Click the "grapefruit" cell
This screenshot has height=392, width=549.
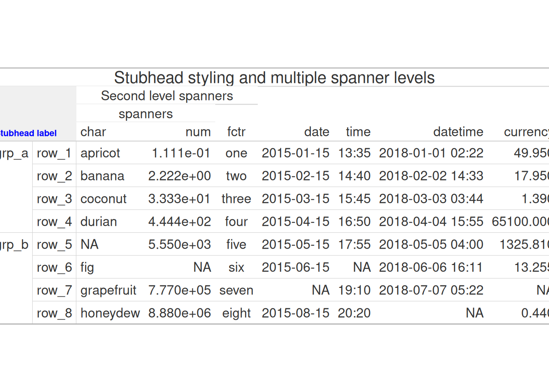(x=108, y=290)
